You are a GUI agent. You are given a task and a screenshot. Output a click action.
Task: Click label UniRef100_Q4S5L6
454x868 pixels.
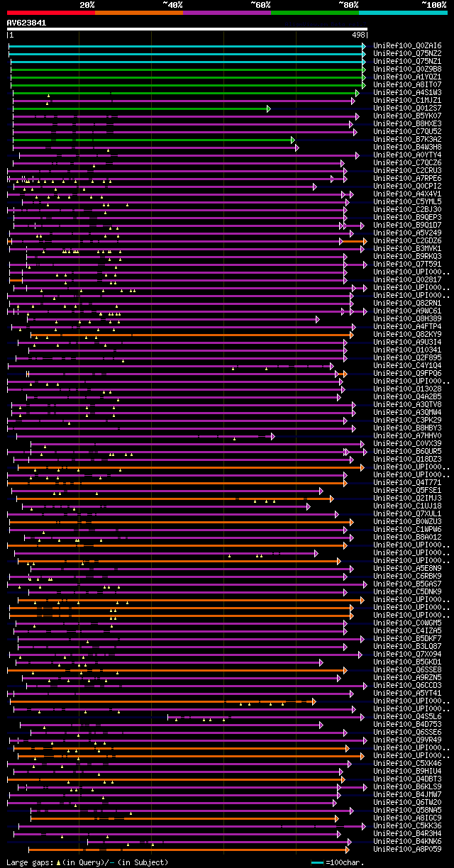click(x=407, y=716)
